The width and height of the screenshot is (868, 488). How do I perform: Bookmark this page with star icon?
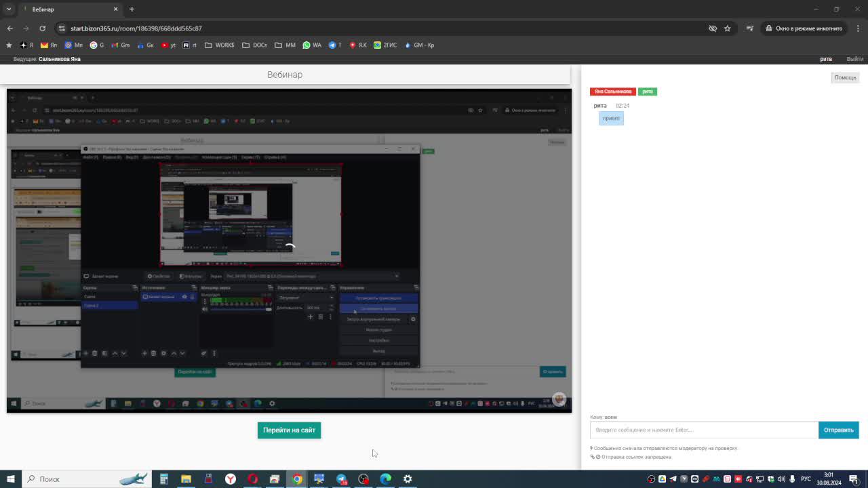coord(728,28)
